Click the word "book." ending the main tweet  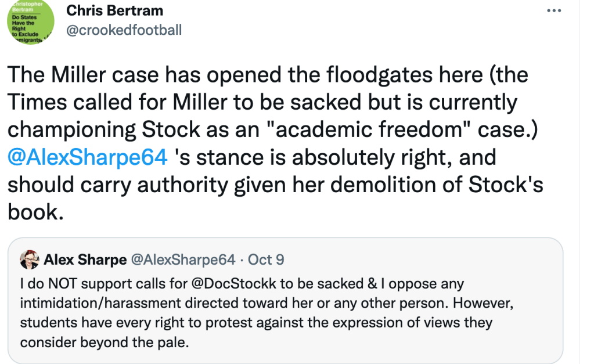[34, 211]
